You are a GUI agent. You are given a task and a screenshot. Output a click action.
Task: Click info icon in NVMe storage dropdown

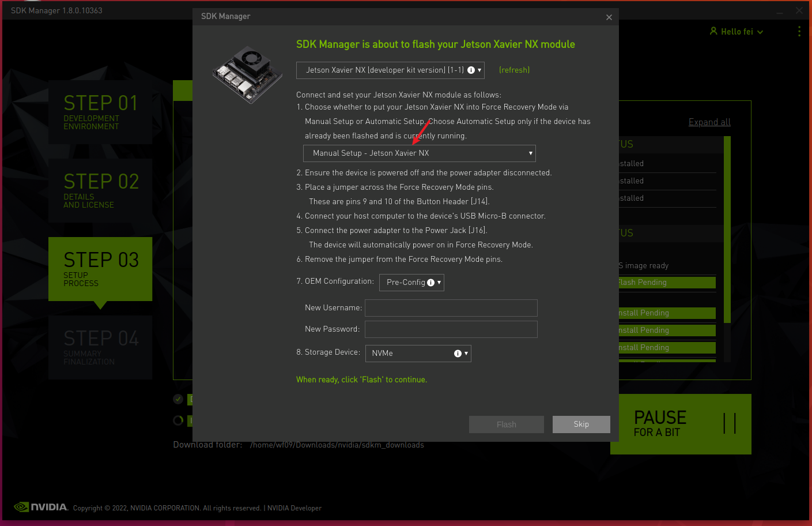[458, 354]
